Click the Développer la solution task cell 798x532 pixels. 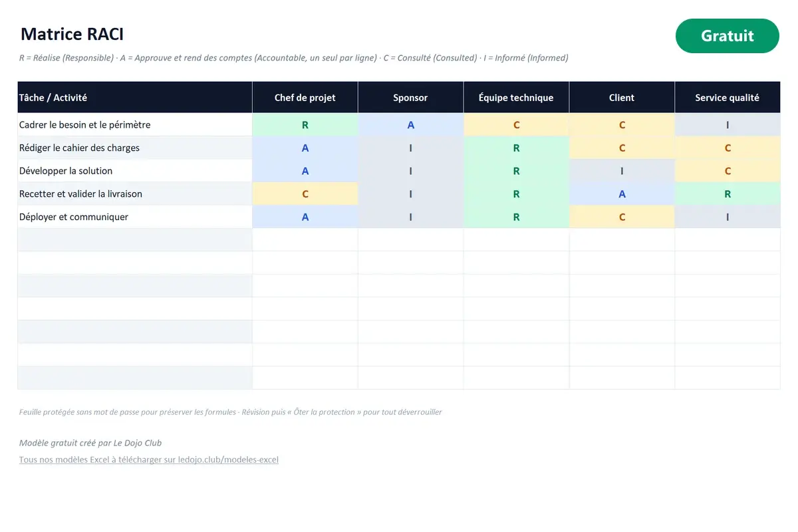[x=135, y=171]
